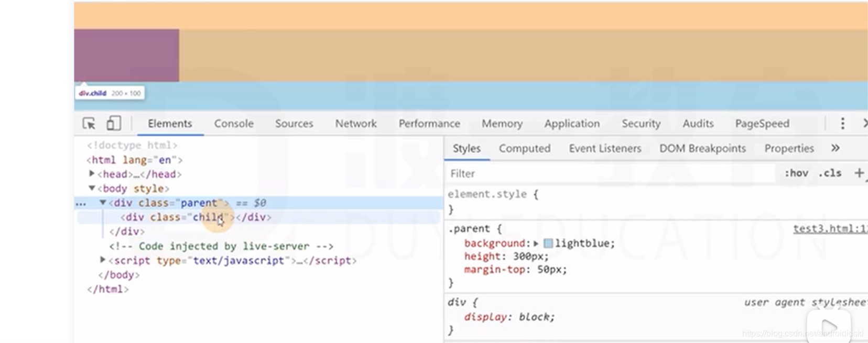868x343 pixels.
Task: Open the Performance tab
Action: [429, 124]
